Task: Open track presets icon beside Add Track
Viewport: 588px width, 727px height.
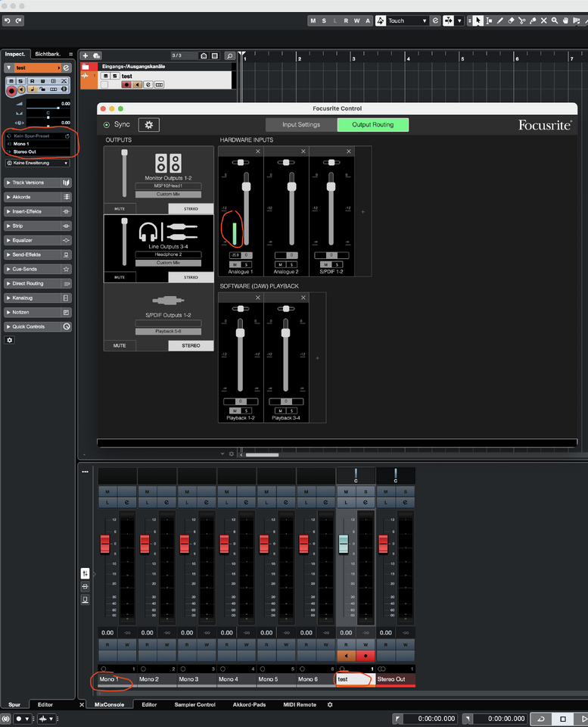Action: coord(96,55)
